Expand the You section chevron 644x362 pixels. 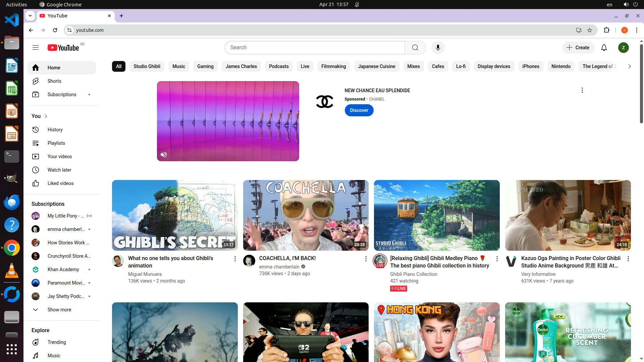coord(46,116)
